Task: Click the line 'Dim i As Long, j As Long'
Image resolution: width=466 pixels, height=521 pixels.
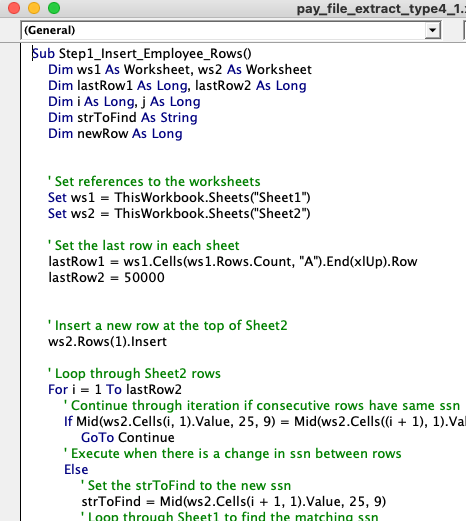Action: point(124,102)
